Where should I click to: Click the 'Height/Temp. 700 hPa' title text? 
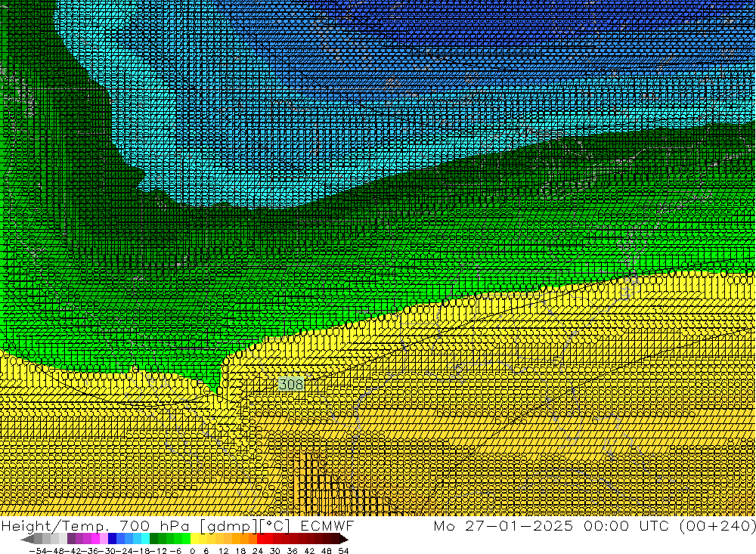pos(95,526)
